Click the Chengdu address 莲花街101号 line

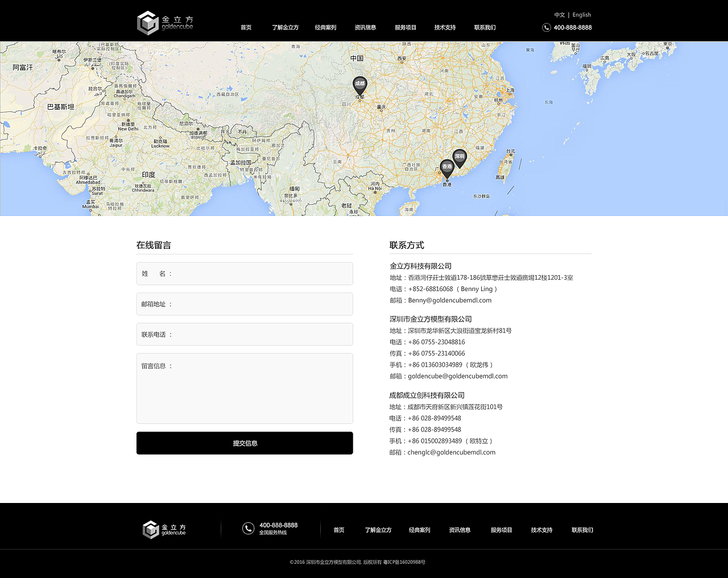pyautogui.click(x=446, y=407)
